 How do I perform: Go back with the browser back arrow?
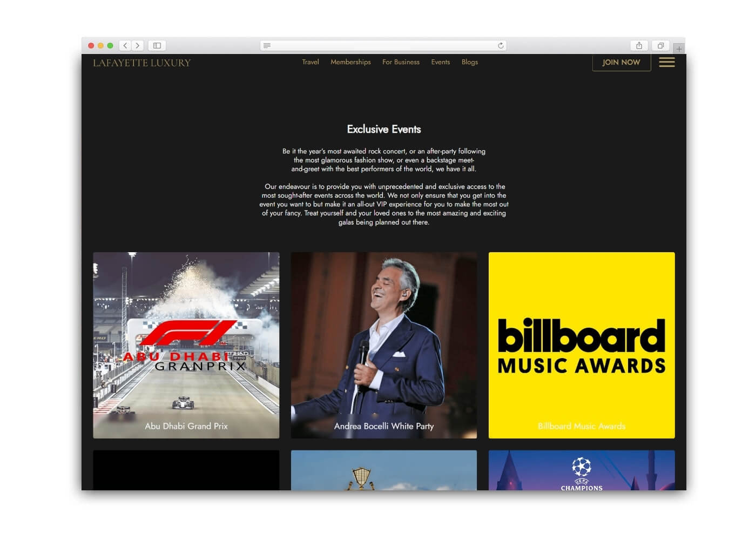click(125, 46)
